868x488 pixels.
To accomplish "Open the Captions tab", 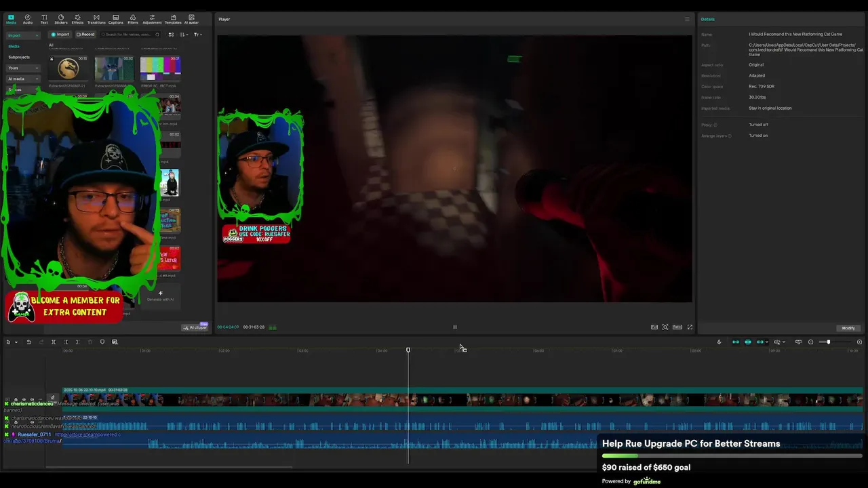I will tap(116, 19).
